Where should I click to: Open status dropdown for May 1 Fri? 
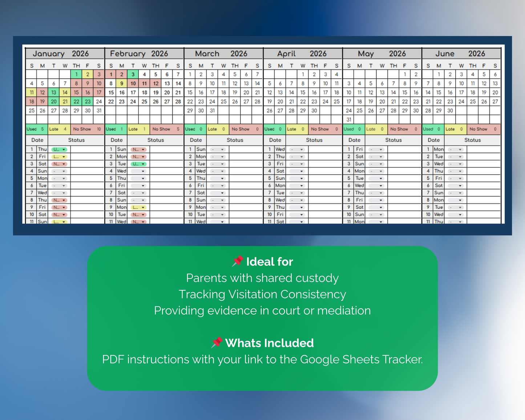[376, 149]
